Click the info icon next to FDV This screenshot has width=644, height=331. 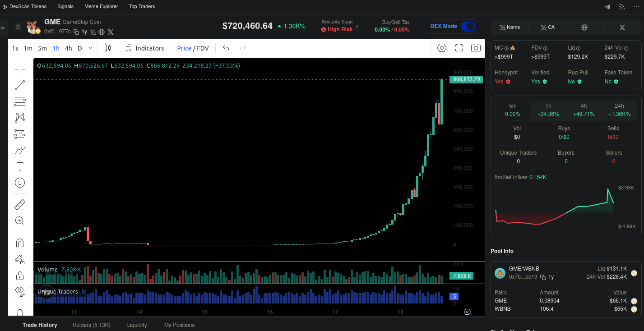click(x=546, y=48)
